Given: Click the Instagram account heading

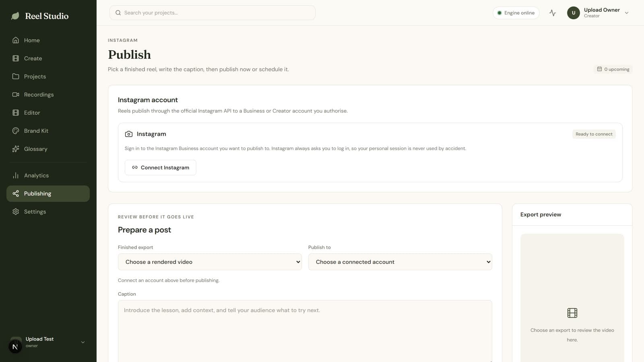Looking at the screenshot, I should click(x=148, y=100).
